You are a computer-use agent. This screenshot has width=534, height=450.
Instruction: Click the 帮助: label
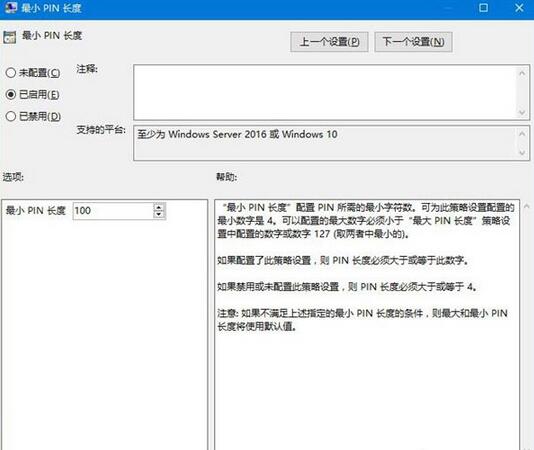[x=226, y=177]
